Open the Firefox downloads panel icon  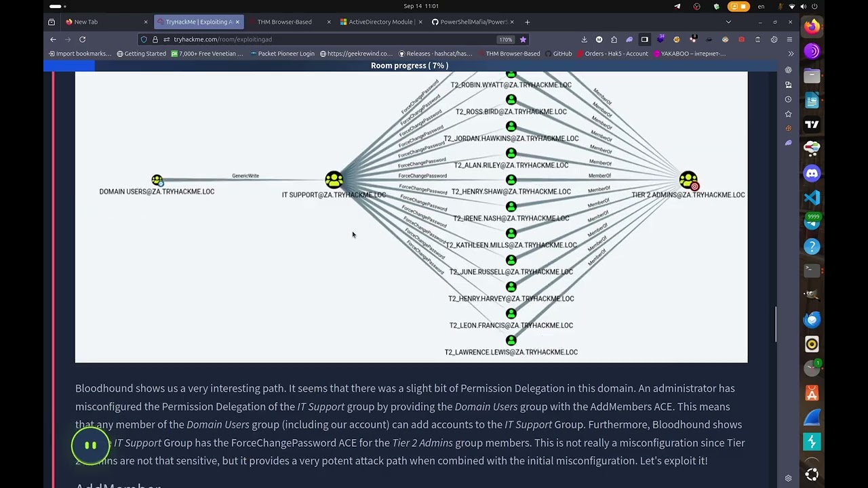(x=584, y=39)
